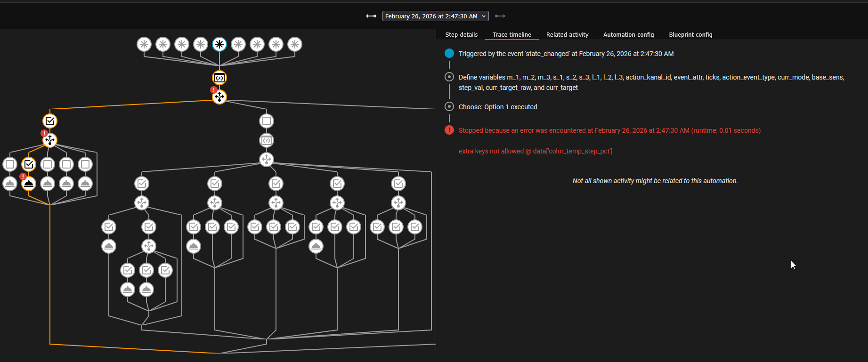Screen dimensions: 868x362
Task: Click the Choose step timeline marker
Action: tap(449, 106)
